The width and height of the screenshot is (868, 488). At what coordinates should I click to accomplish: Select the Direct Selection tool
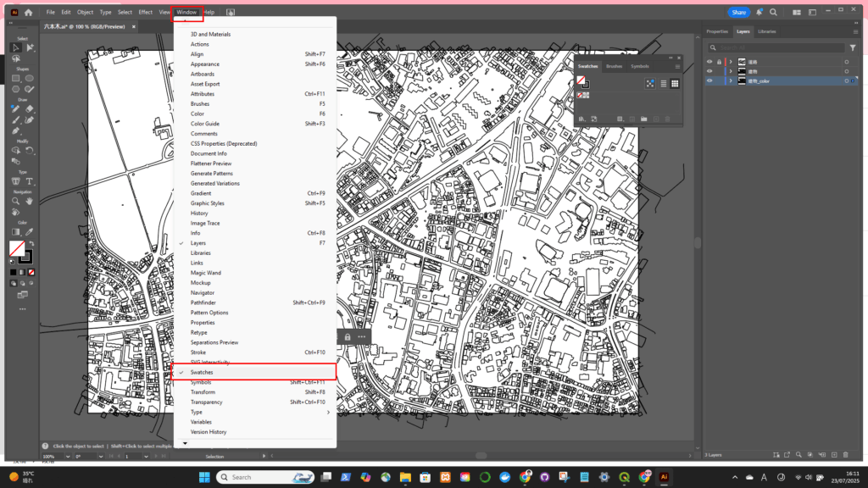pos(30,47)
